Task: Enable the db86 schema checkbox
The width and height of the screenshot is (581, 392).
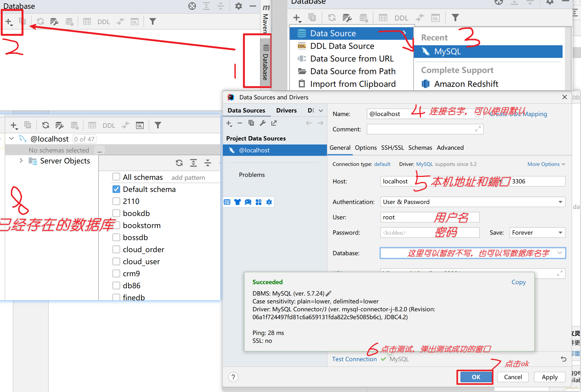Action: tap(116, 286)
